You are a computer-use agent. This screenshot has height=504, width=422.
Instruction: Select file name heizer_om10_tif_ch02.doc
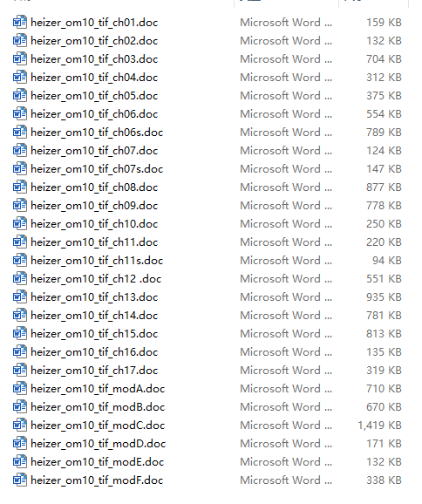pyautogui.click(x=94, y=41)
